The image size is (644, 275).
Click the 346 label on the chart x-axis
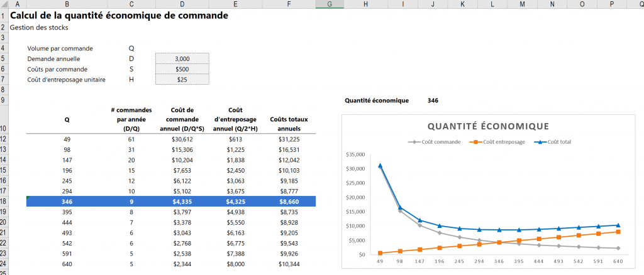point(499,261)
